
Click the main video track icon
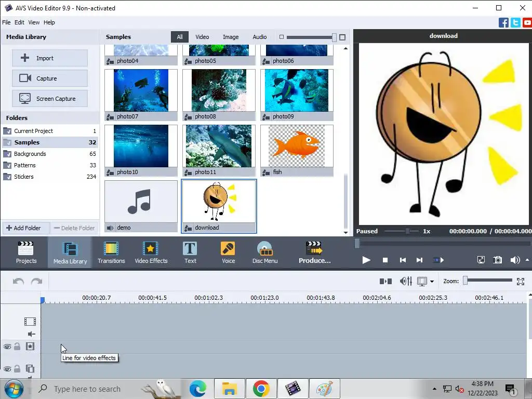click(x=30, y=321)
